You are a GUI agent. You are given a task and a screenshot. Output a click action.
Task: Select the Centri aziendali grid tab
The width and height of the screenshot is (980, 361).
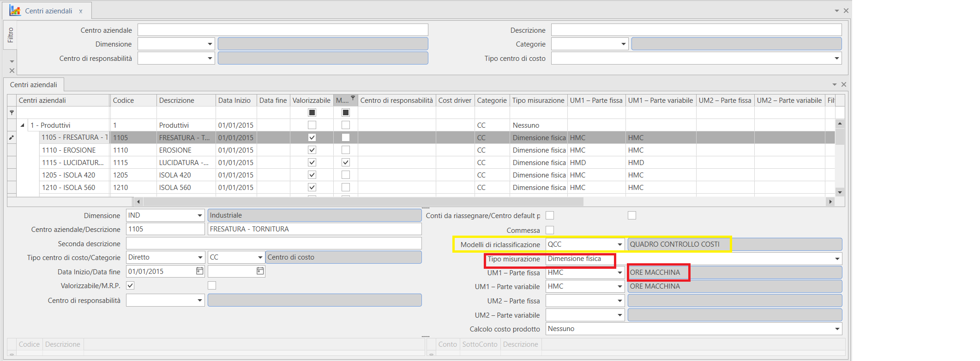tap(34, 85)
